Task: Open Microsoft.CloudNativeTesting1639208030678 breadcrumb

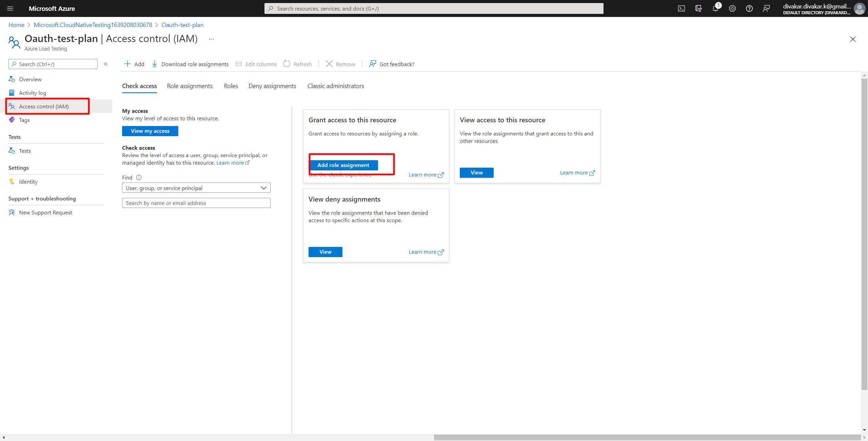Action: [93, 25]
